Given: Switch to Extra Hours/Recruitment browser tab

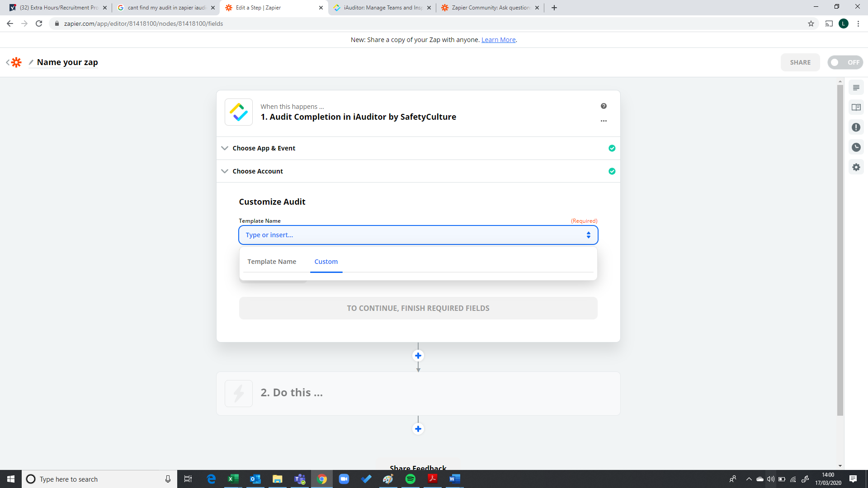Looking at the screenshot, I should point(58,8).
